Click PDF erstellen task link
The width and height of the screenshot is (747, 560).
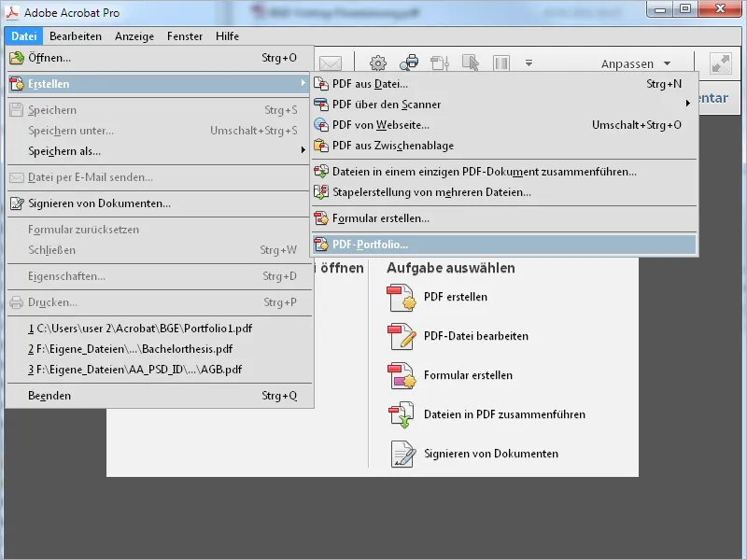456,297
